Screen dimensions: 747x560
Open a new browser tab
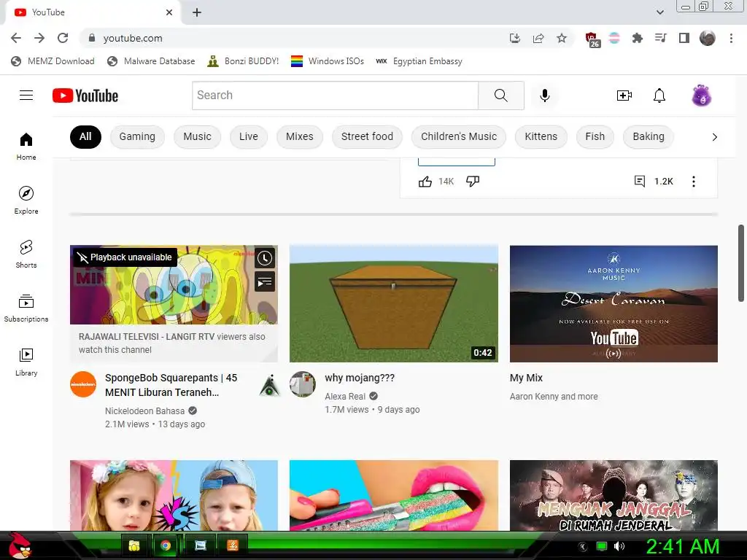coord(197,12)
